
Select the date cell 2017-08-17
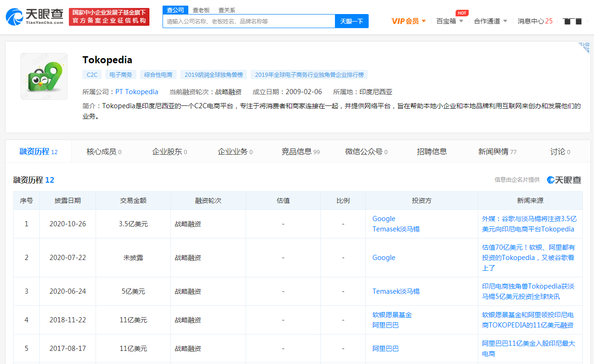[x=68, y=349]
